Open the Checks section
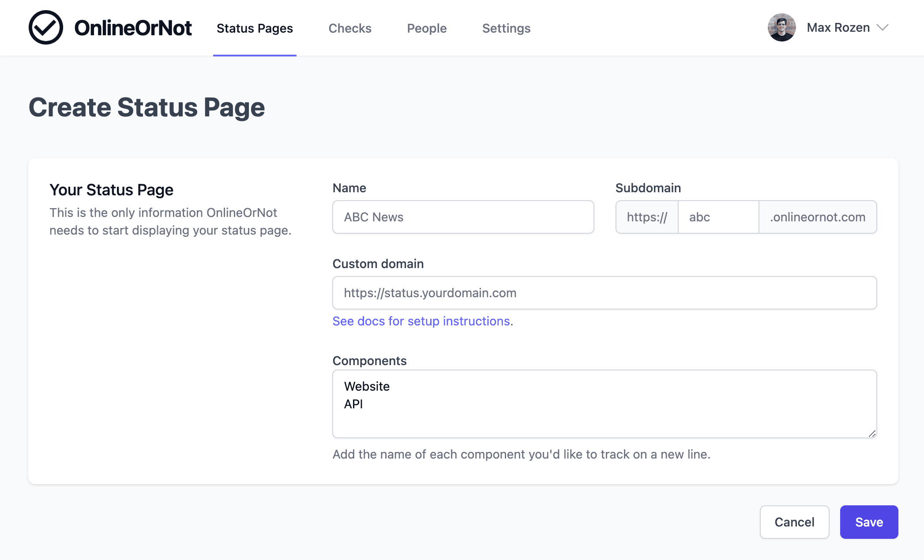 (x=350, y=28)
